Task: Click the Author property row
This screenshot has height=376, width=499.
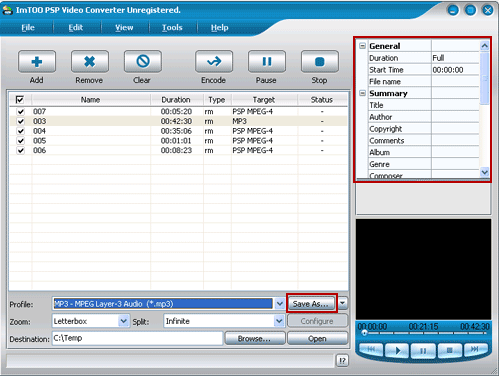Action: (x=423, y=117)
